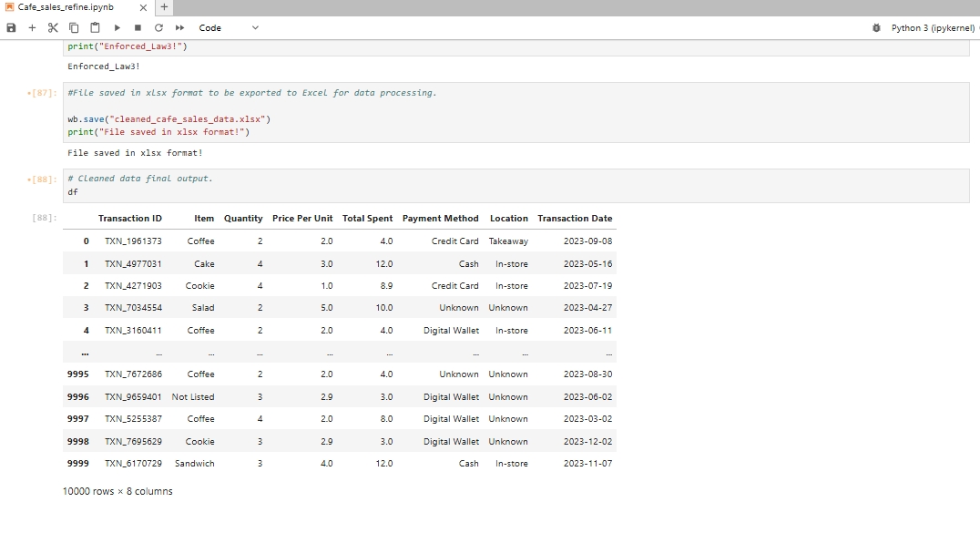980x533 pixels.
Task: Click row index 9995
Action: click(78, 374)
